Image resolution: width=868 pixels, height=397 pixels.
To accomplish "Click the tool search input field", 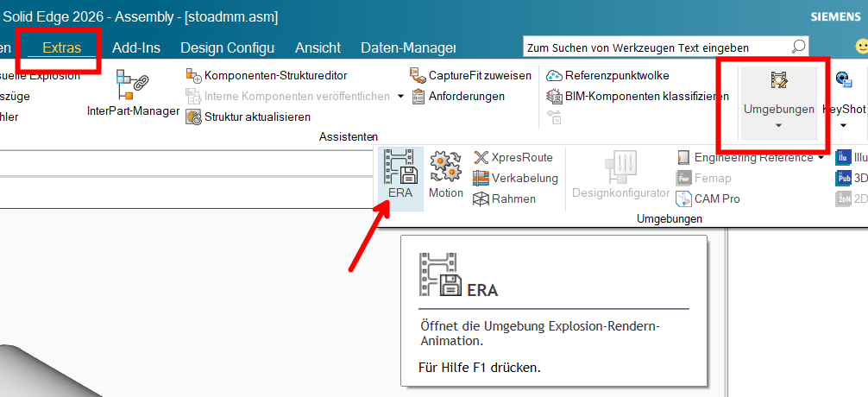I will click(x=657, y=47).
